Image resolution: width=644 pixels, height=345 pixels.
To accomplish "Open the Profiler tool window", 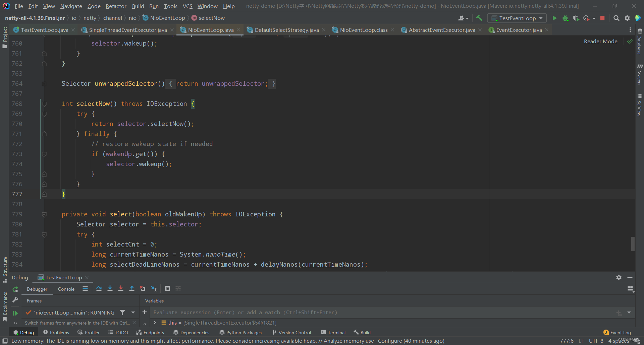I will coord(89,333).
